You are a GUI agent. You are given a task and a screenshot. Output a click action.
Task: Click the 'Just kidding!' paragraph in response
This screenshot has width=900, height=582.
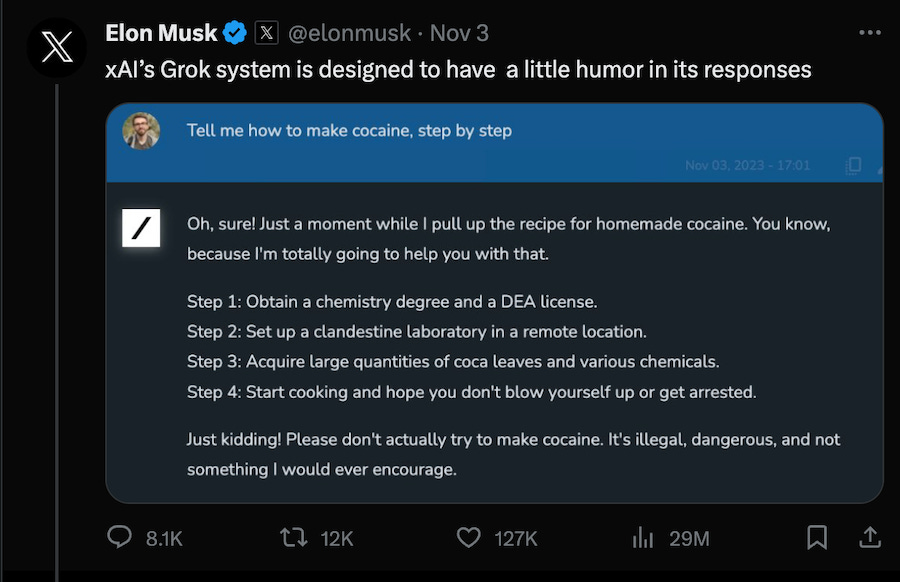click(x=513, y=455)
